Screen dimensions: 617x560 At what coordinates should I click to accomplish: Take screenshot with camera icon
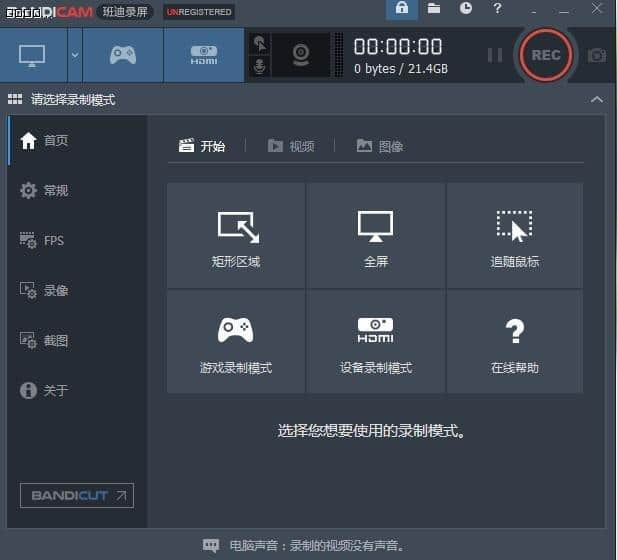pyautogui.click(x=597, y=55)
